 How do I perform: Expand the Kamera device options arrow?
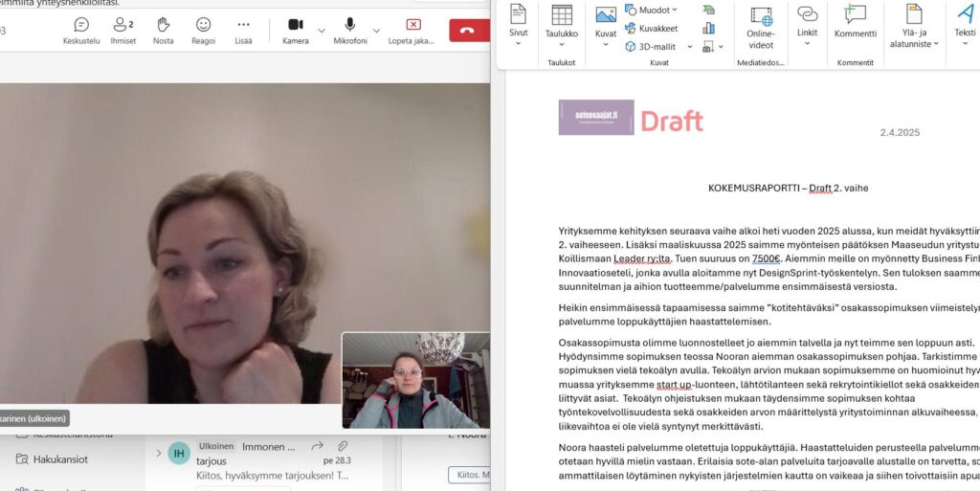(x=322, y=30)
